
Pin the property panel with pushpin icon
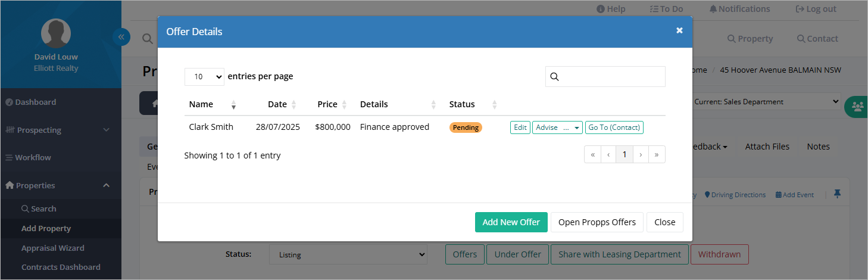tap(837, 194)
